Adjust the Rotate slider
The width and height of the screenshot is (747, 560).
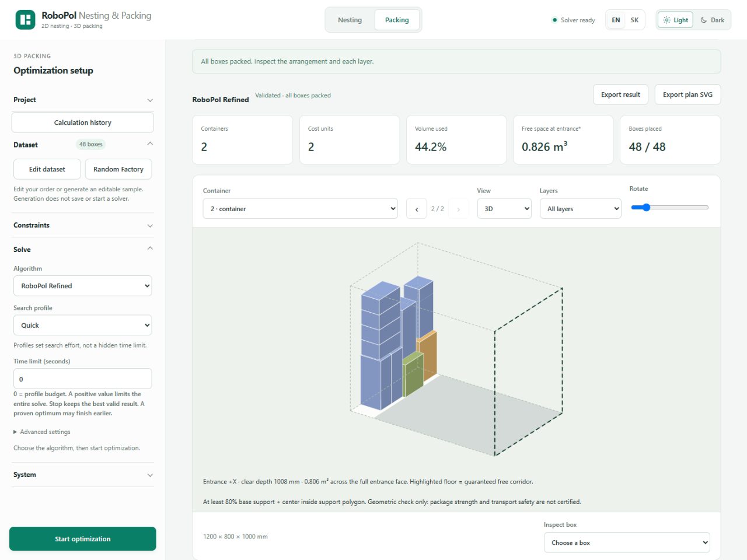click(670, 208)
